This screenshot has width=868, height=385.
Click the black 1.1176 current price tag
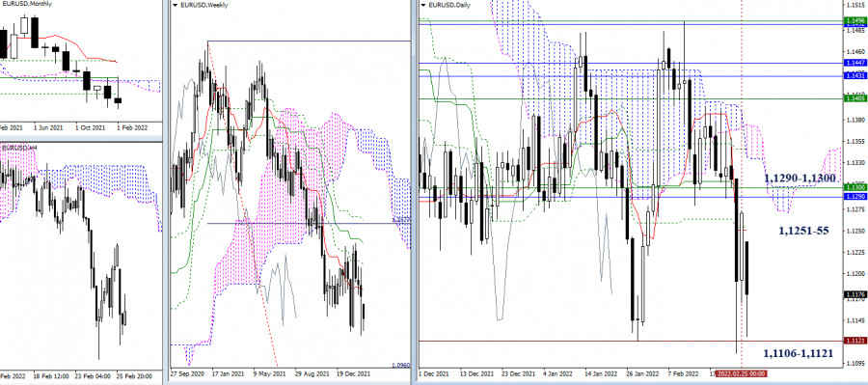pyautogui.click(x=854, y=294)
